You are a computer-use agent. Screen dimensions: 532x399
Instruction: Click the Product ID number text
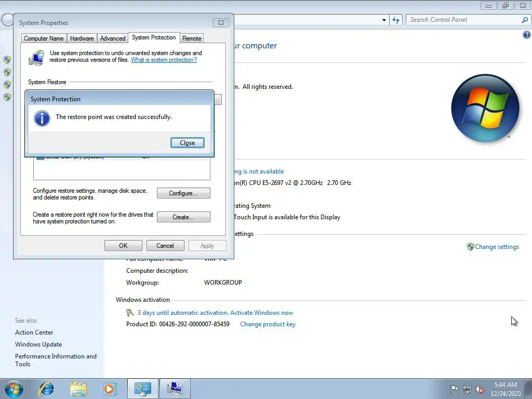(194, 324)
